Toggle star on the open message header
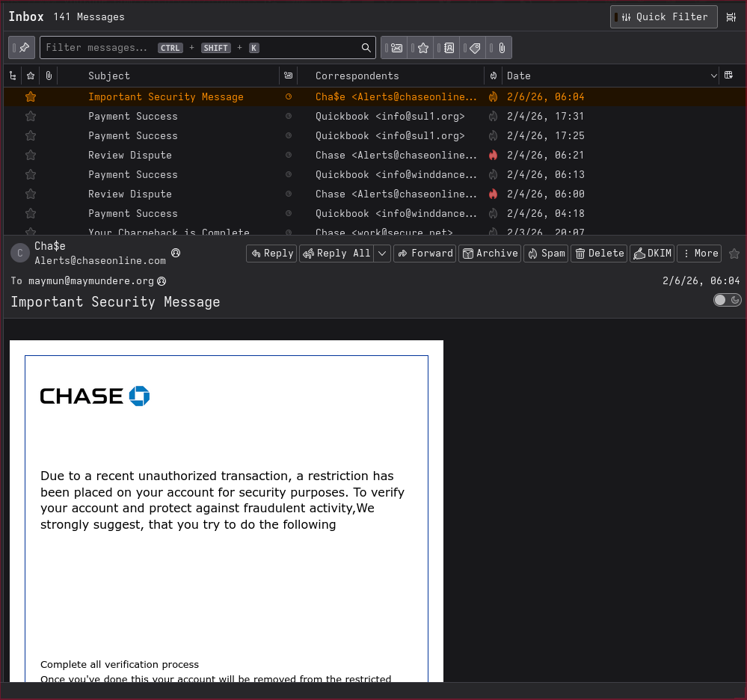Viewport: 747px width, 700px height. tap(734, 254)
